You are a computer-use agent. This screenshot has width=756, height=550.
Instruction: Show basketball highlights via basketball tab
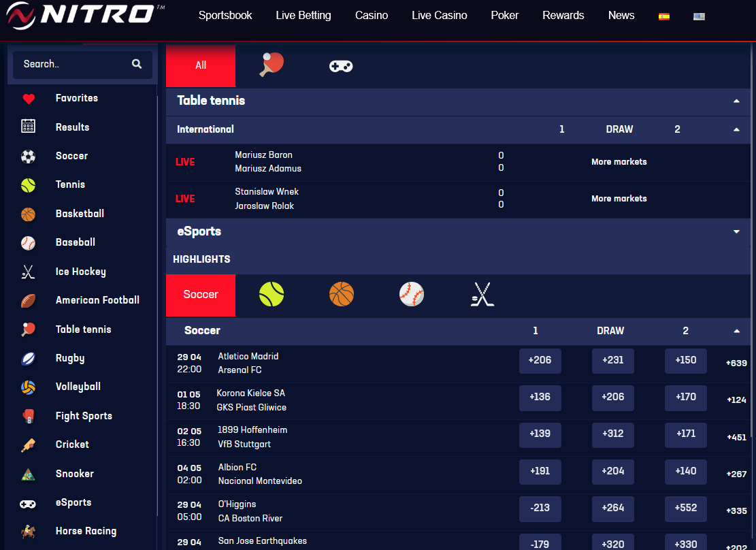coord(342,294)
